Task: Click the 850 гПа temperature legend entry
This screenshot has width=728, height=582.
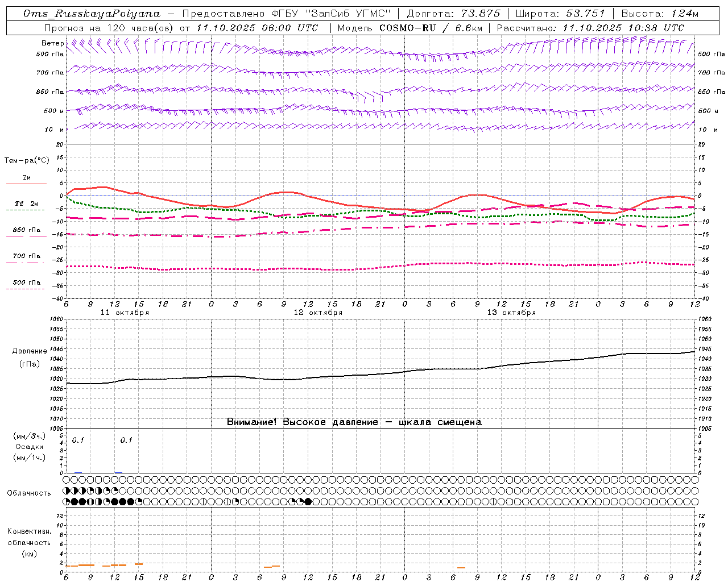Action: 26,230
